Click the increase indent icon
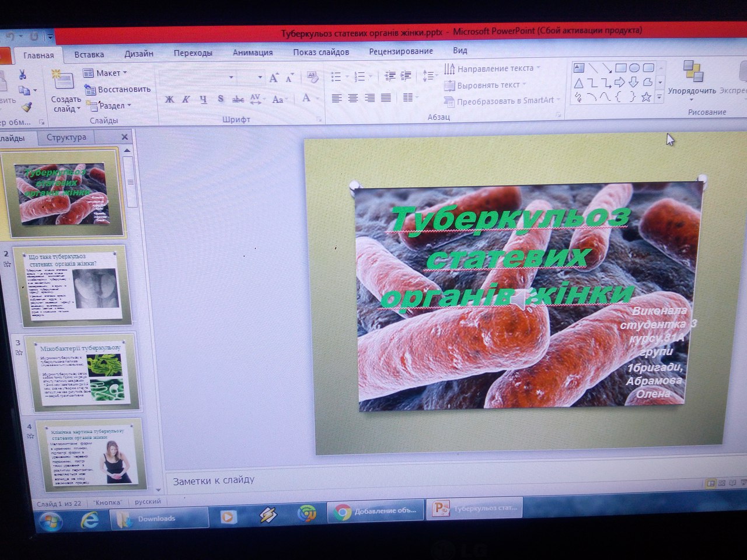747x560 pixels. [406, 76]
